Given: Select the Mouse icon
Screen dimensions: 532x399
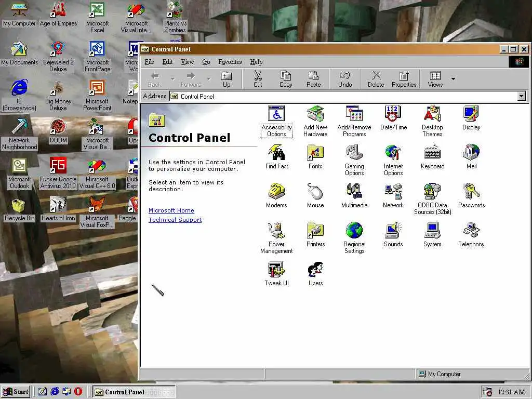Looking at the screenshot, I should coord(315,196).
